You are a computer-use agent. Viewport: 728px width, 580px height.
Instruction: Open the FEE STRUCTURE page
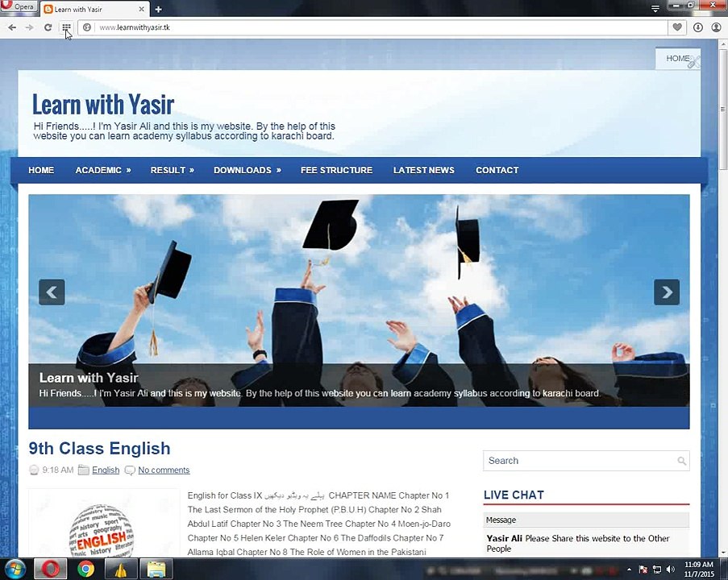point(337,170)
